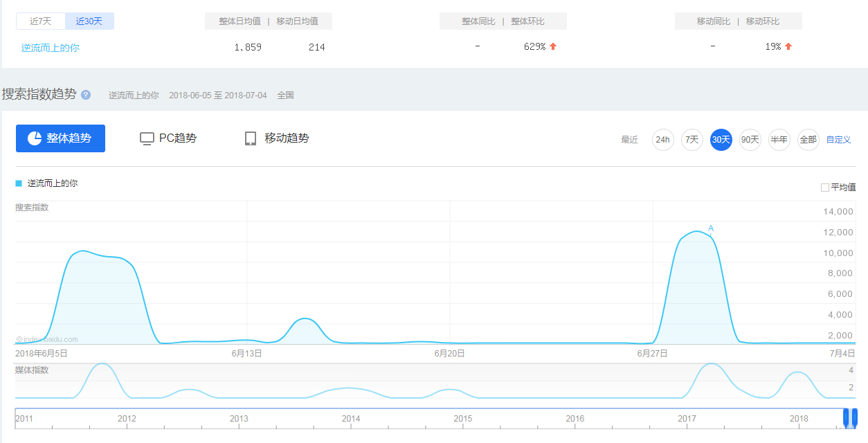Image resolution: width=868 pixels, height=443 pixels.
Task: Click the 媒体指数 chart label
Action: pos(32,370)
